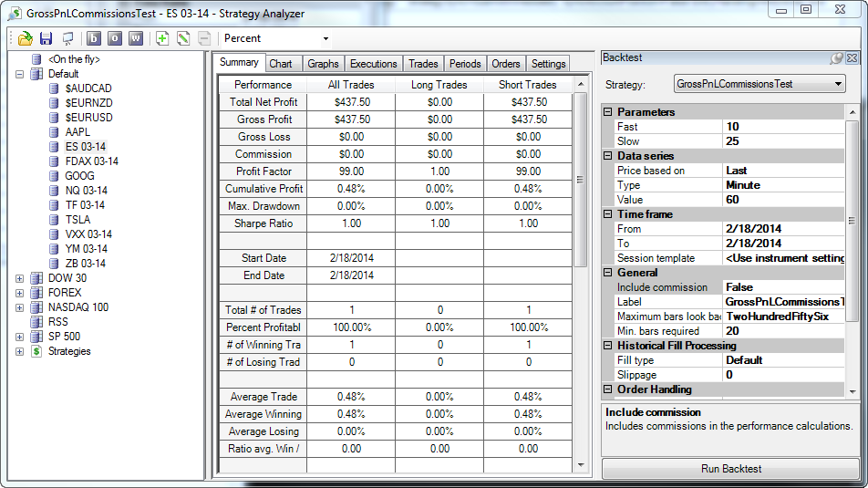Click the database icon beside FOREX
Image resolution: width=868 pixels, height=488 pixels.
click(36, 293)
